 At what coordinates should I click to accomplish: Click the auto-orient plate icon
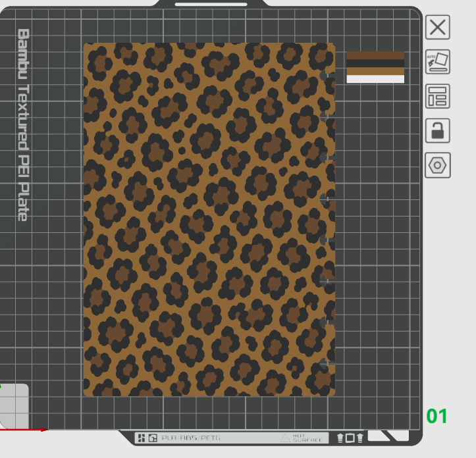tap(437, 62)
